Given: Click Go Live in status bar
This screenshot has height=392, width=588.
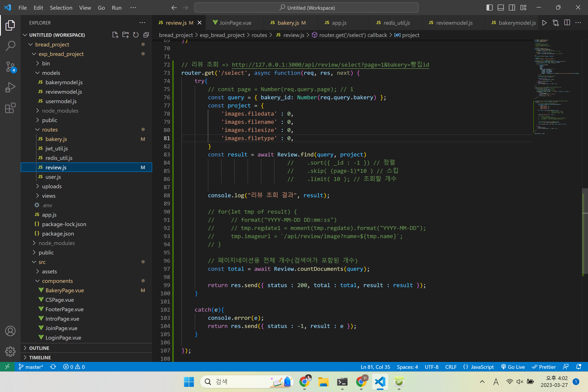Looking at the screenshot, I should pos(513,367).
